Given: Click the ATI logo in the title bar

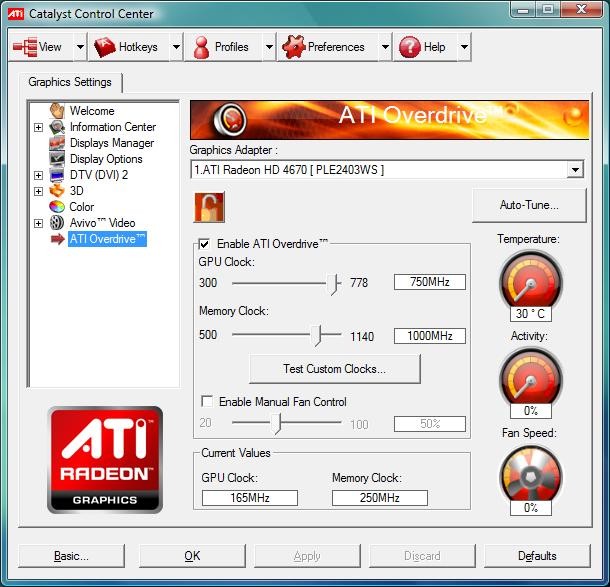Looking at the screenshot, I should (x=16, y=14).
